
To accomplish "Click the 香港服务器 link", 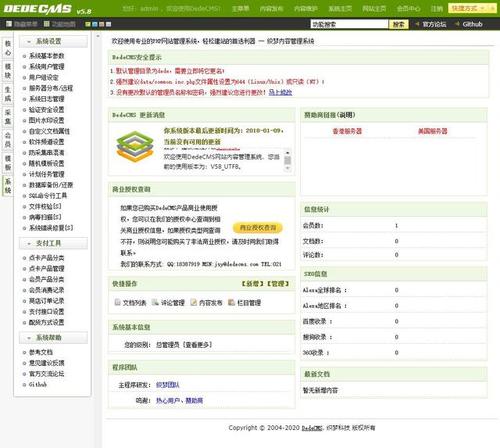I will click(347, 131).
